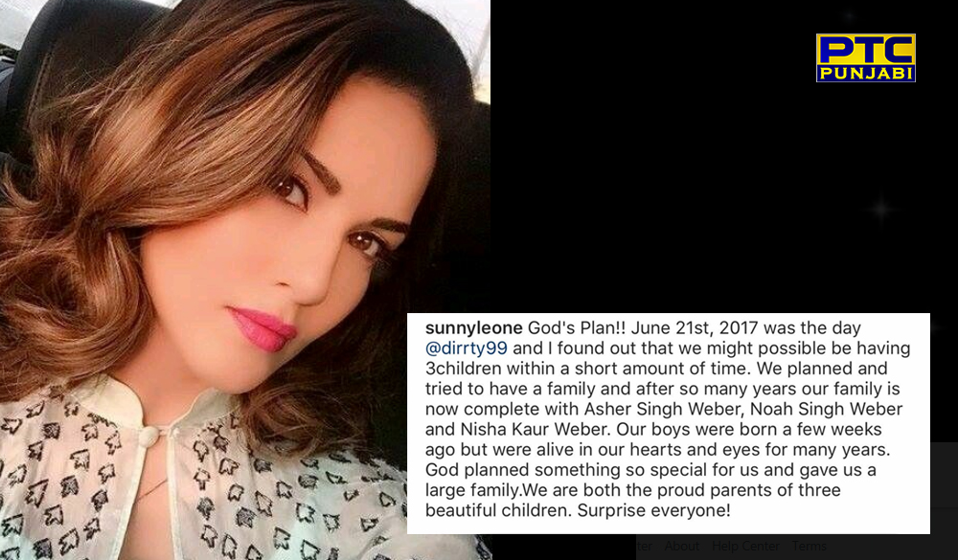958x560 pixels.
Task: Open the Terms footer link
Action: point(809,546)
